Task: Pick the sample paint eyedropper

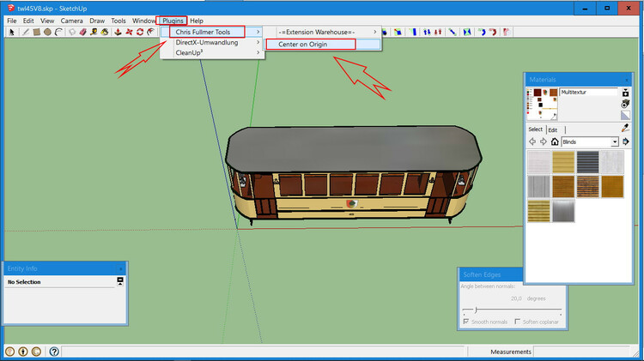Action: (x=625, y=128)
